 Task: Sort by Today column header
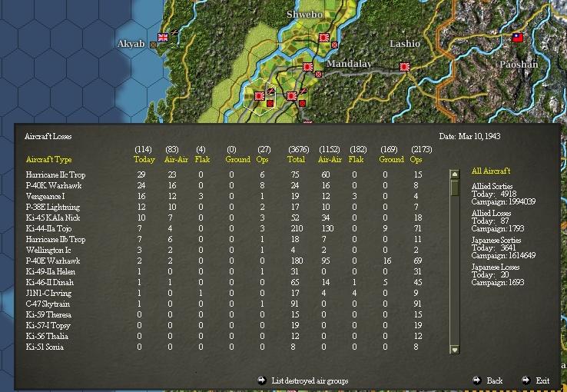coord(144,159)
